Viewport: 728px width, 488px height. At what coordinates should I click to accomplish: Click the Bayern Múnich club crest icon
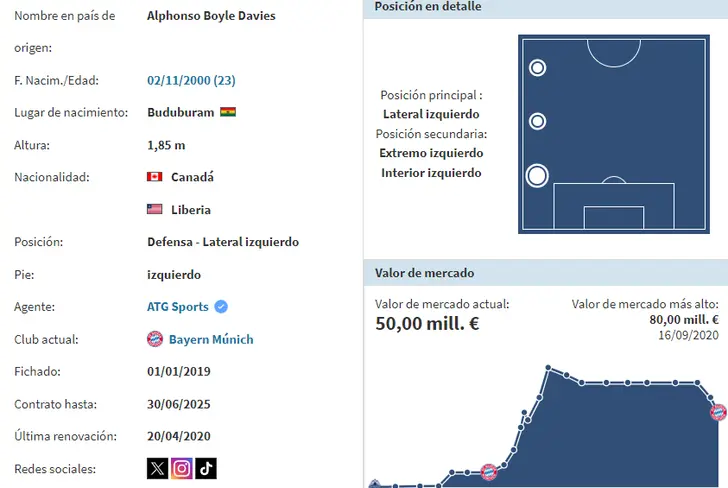(155, 339)
